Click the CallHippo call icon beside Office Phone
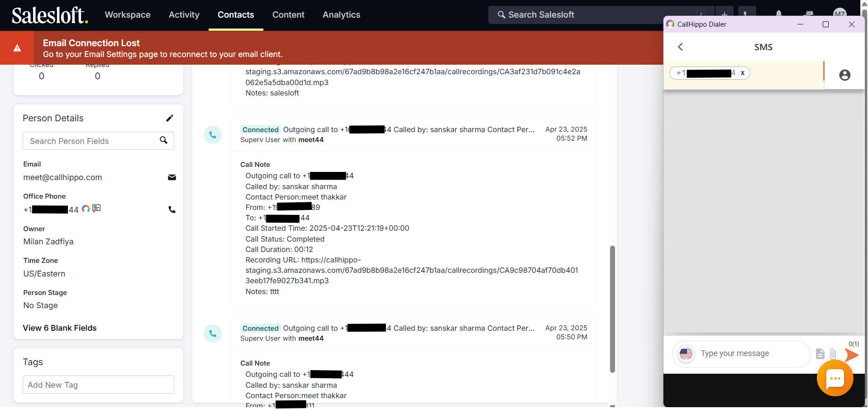Viewport: 868px width, 409px height. tap(86, 209)
